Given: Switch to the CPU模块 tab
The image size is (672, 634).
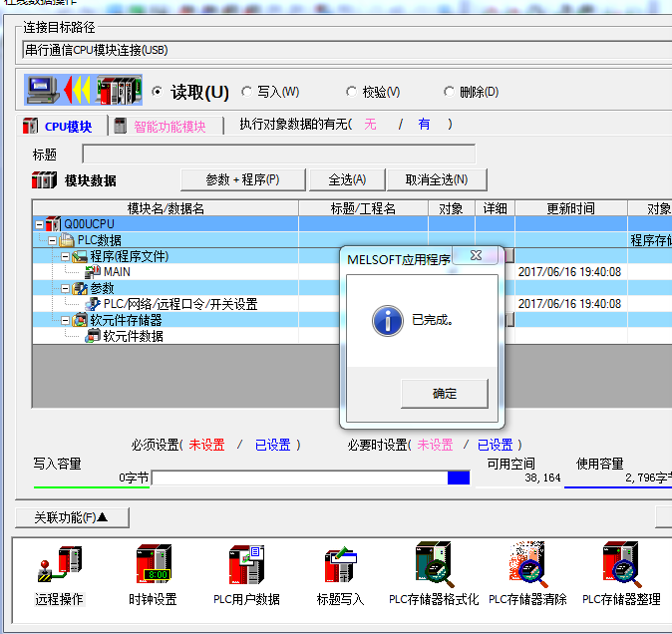Looking at the screenshot, I should pyautogui.click(x=58, y=127).
